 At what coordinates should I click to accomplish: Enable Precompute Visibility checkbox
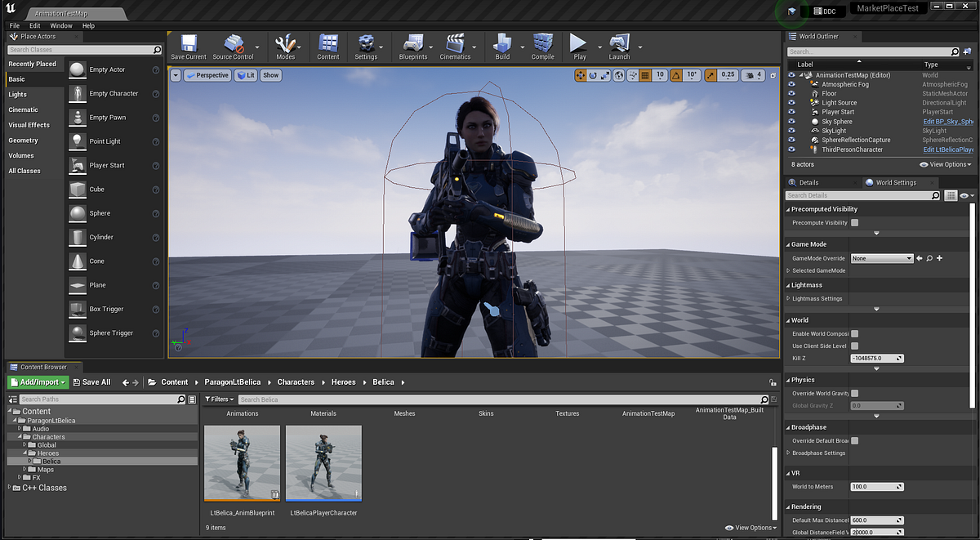[855, 222]
